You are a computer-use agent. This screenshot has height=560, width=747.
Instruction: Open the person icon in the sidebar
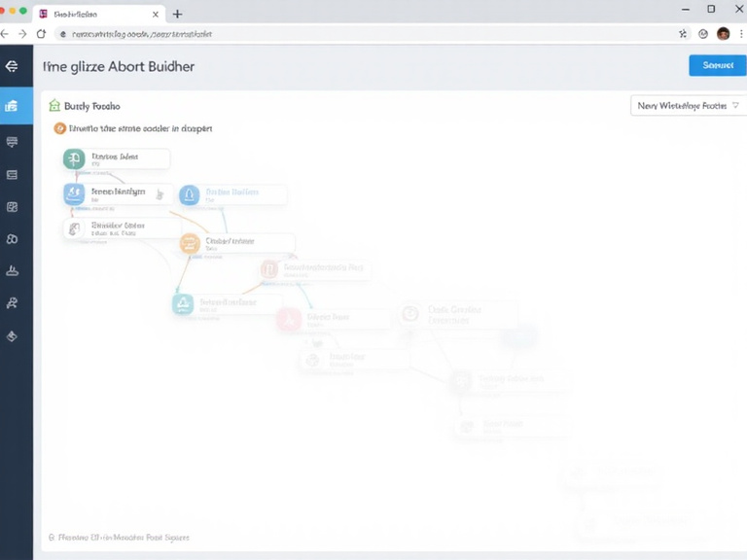[12, 303]
